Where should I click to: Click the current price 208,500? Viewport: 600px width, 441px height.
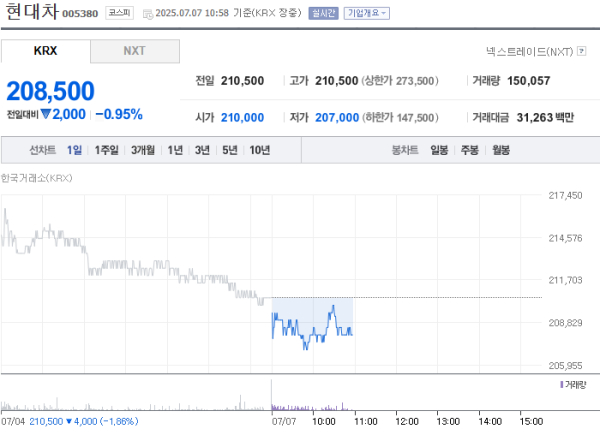50,91
